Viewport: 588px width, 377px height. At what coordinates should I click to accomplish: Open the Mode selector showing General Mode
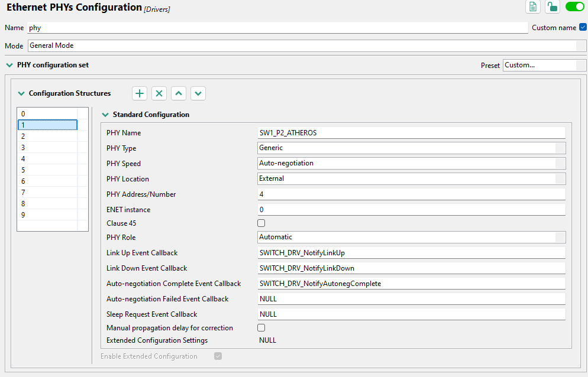pos(296,45)
